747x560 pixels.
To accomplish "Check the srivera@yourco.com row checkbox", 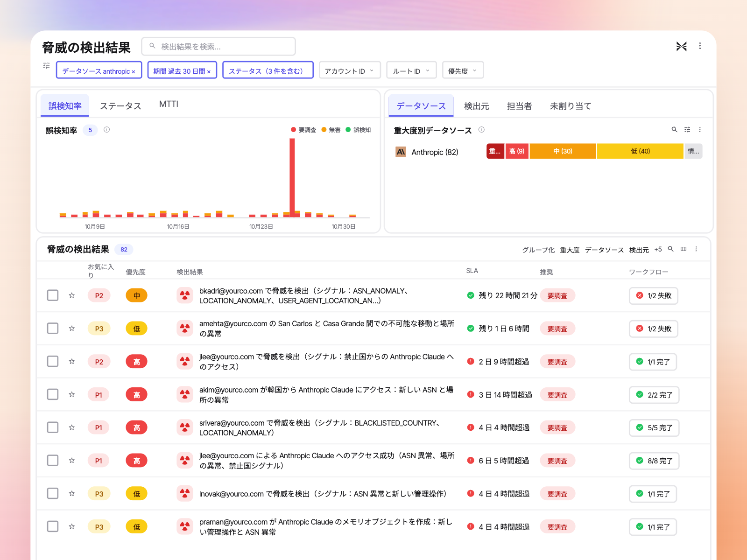I will pos(53,427).
